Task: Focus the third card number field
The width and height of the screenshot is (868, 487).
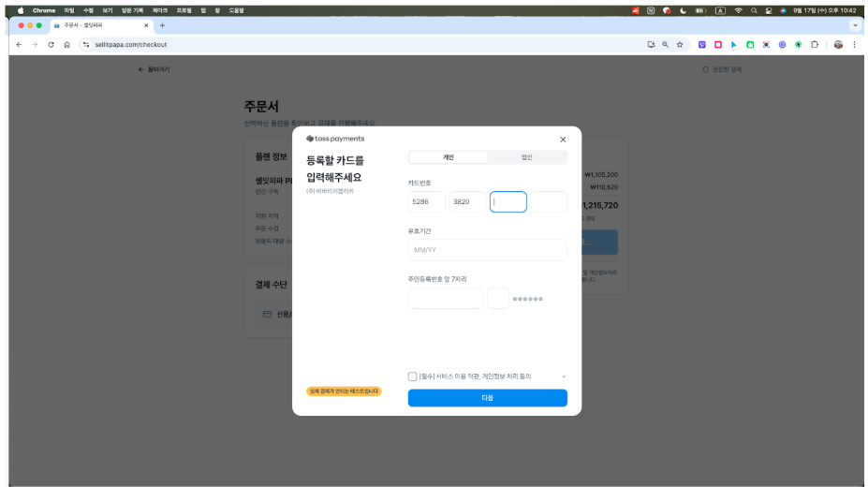Action: pos(508,202)
